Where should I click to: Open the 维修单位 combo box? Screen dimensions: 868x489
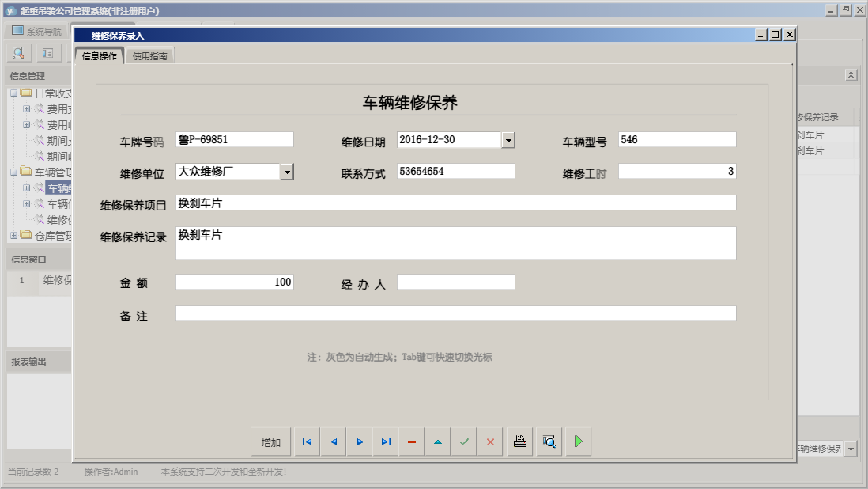pos(287,171)
